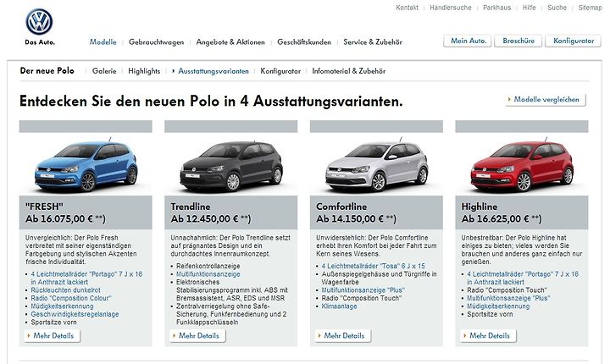Viewport: 610px width, 364px height.
Task: Open the Kontakt link
Action: (407, 8)
